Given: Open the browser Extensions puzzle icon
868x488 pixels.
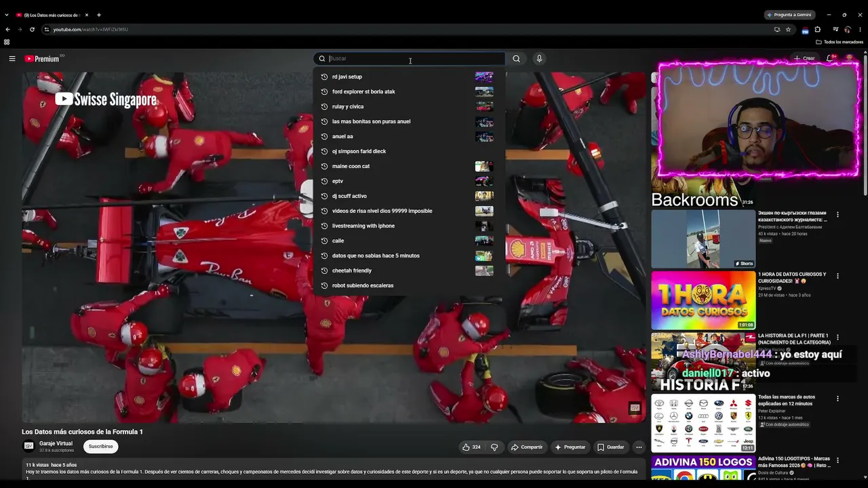Looking at the screenshot, I should 818,29.
